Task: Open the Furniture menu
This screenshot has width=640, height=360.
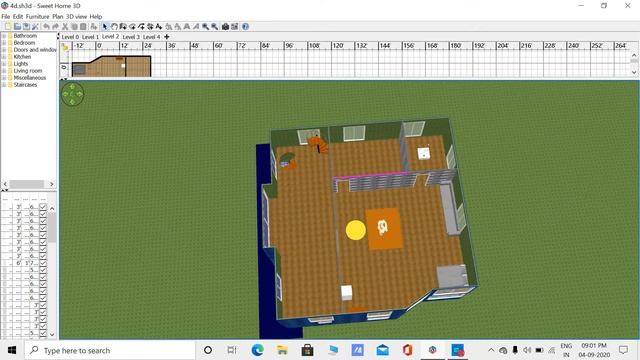Action: [x=37, y=16]
